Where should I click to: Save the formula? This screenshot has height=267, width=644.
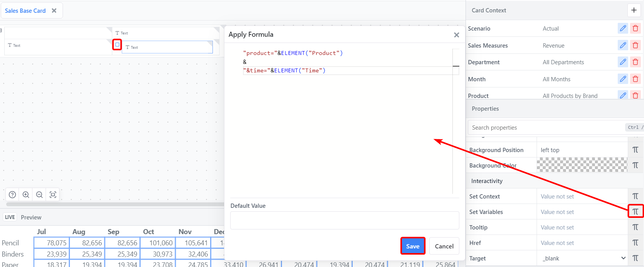[413, 246]
